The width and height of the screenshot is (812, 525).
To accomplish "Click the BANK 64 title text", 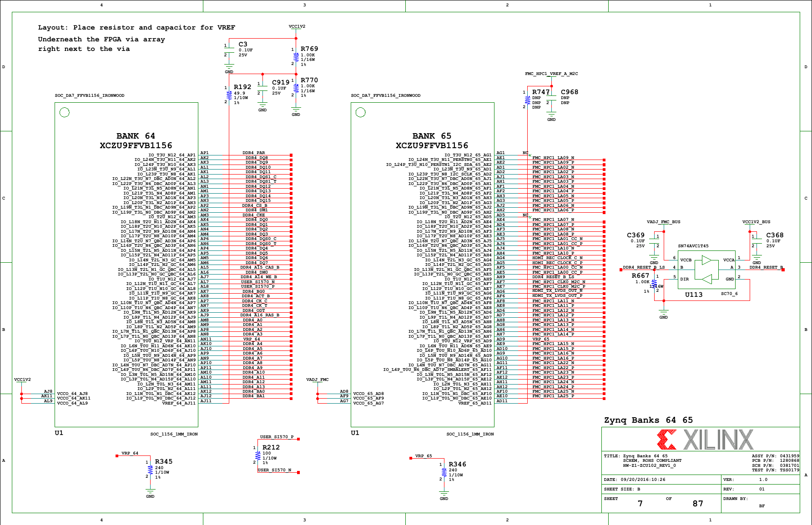I will 136,136.
